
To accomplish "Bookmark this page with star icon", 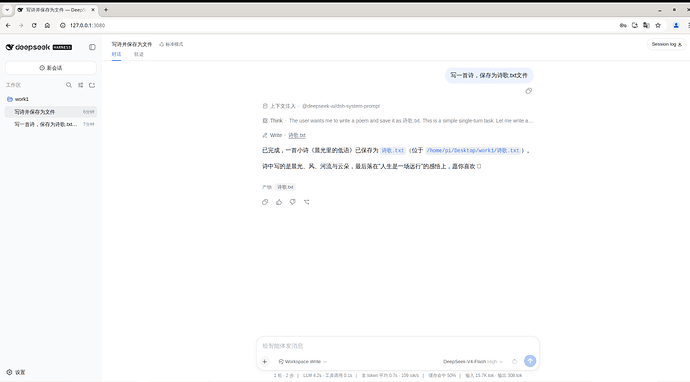I will pos(658,26).
